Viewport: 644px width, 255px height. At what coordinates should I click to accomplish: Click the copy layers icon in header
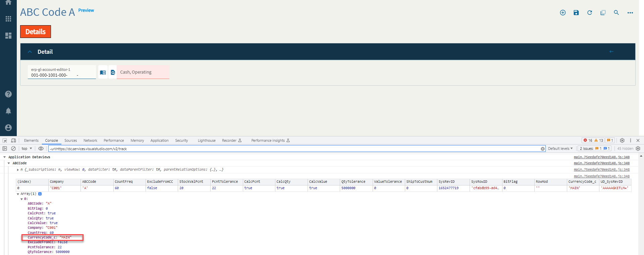coord(603,12)
